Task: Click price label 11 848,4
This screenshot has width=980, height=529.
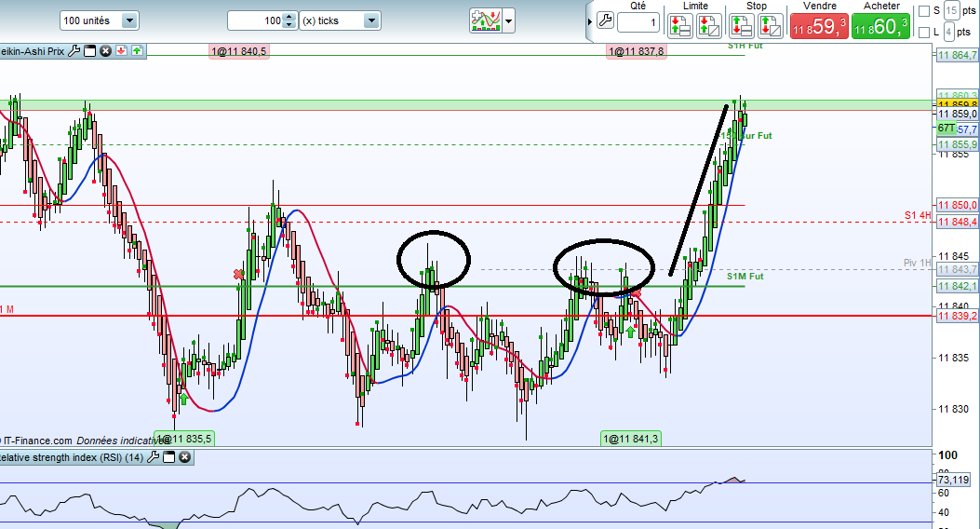Action: pos(957,222)
